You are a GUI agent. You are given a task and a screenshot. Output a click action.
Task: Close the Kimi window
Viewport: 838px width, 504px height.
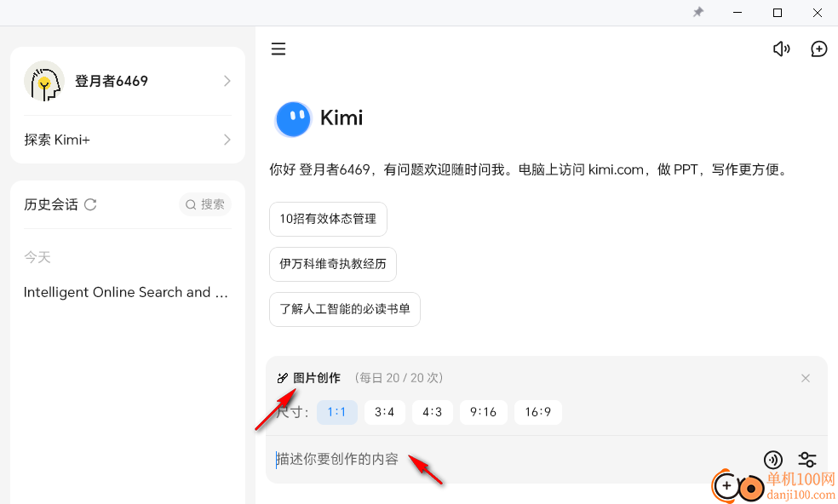tap(818, 12)
